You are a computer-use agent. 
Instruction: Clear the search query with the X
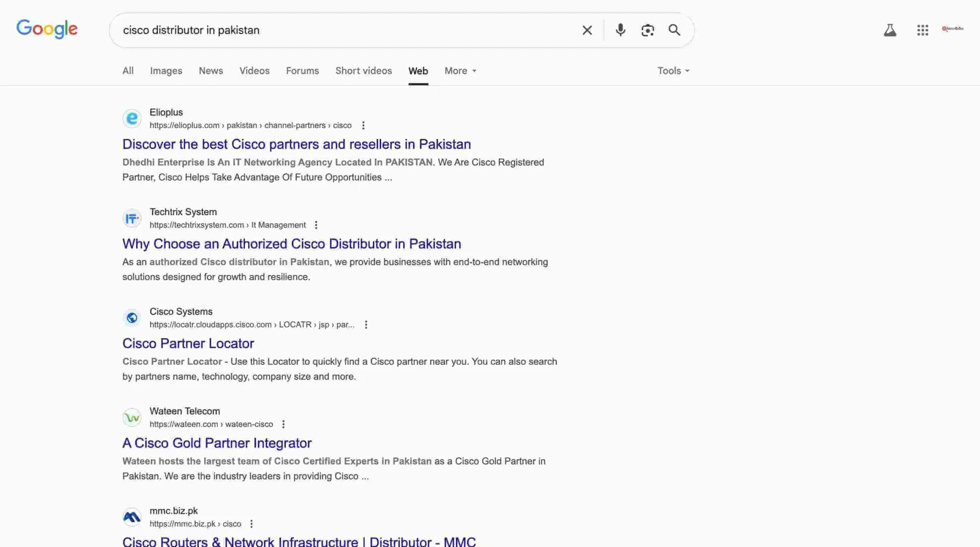[586, 30]
